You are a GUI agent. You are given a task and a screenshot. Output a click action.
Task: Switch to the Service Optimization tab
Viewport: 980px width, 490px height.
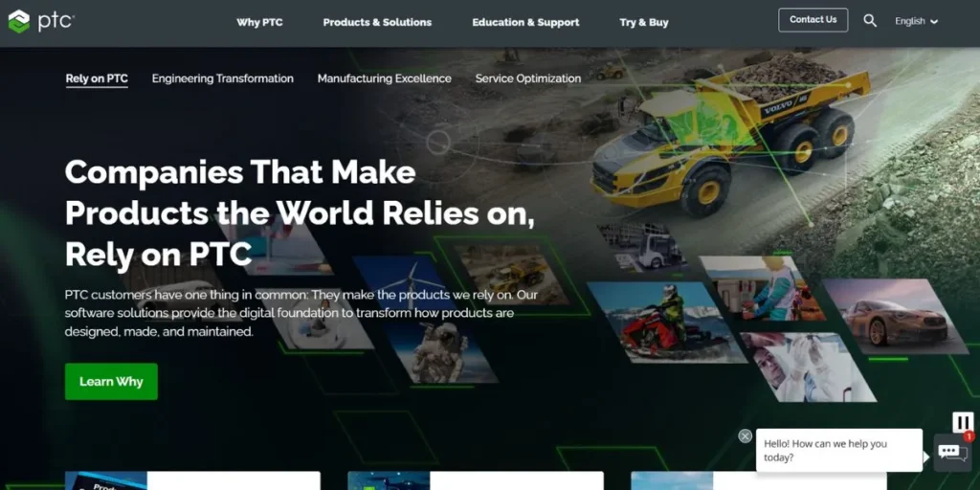click(x=528, y=78)
